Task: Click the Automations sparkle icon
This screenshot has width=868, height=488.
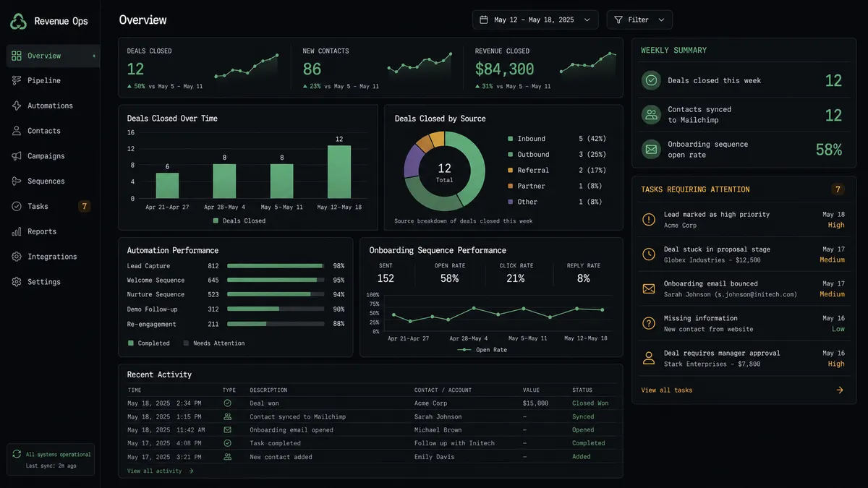Action: (x=17, y=106)
